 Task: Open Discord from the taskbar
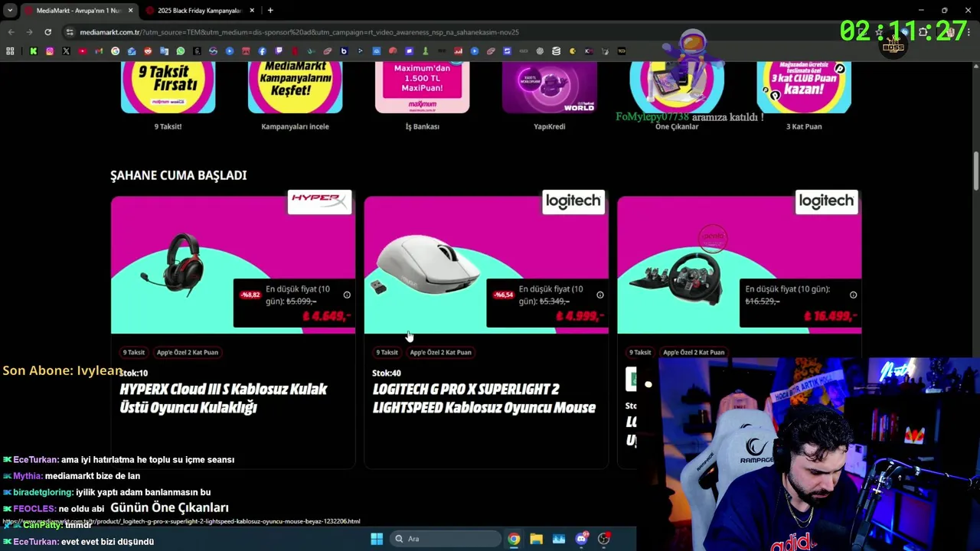pos(581,539)
